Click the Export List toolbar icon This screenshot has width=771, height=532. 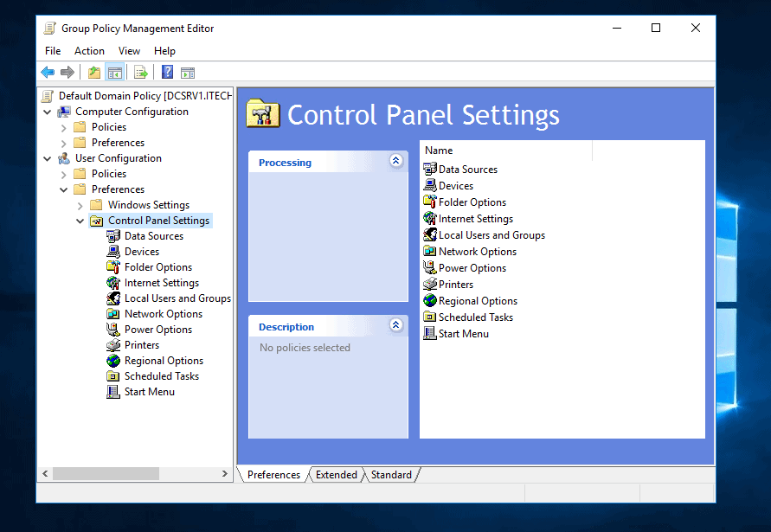click(x=141, y=73)
